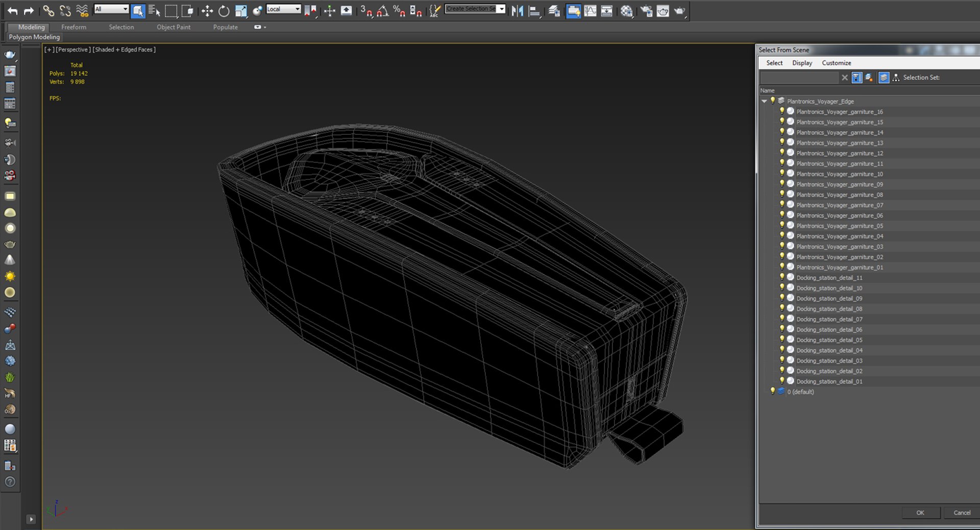Screen dimensions: 980x530
Task: Activate the Select and Link tool
Action: pyautogui.click(x=48, y=10)
